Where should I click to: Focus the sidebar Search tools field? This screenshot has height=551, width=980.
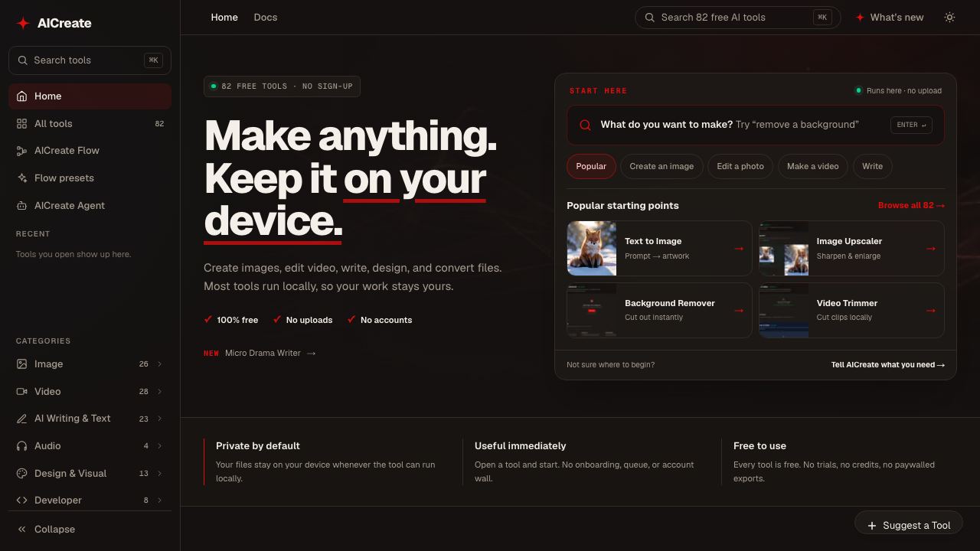click(x=90, y=60)
